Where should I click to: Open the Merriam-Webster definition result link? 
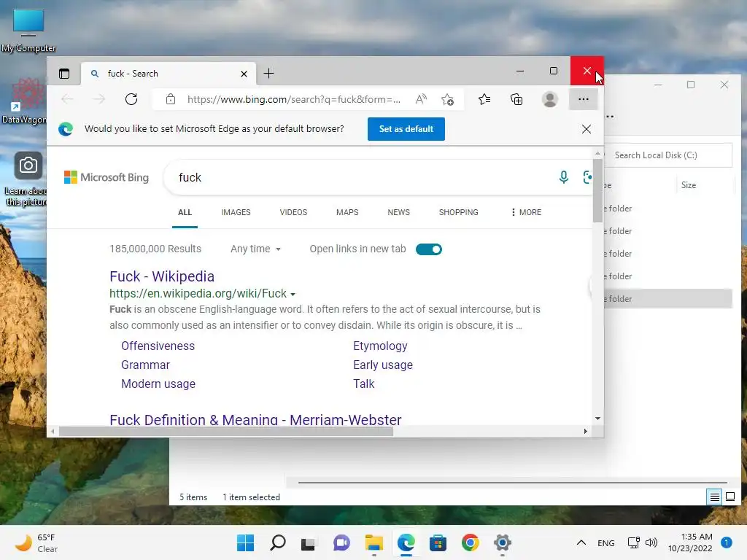pos(255,419)
